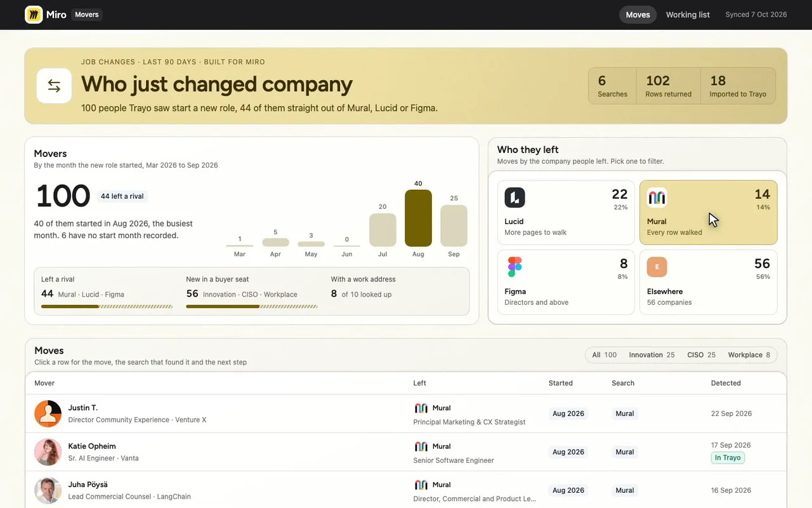Click the Movers badge beside Miro
Viewport: 812px width, 508px height.
pos(87,15)
